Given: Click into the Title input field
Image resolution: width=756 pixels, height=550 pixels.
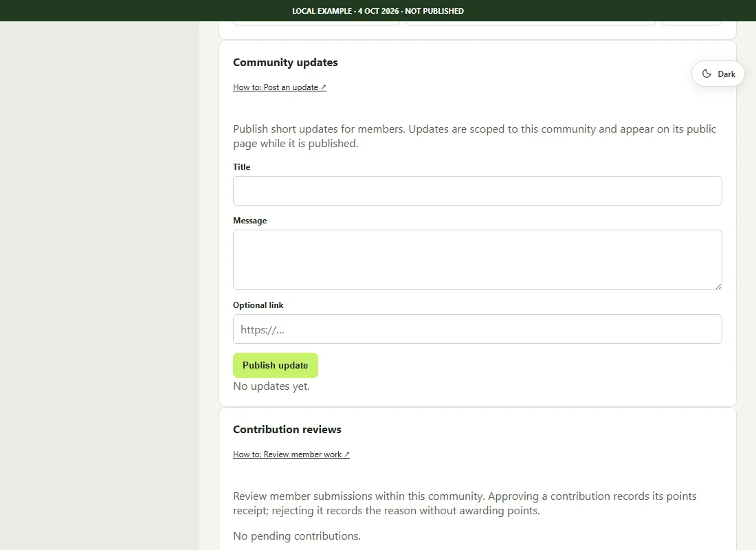Looking at the screenshot, I should point(478,190).
